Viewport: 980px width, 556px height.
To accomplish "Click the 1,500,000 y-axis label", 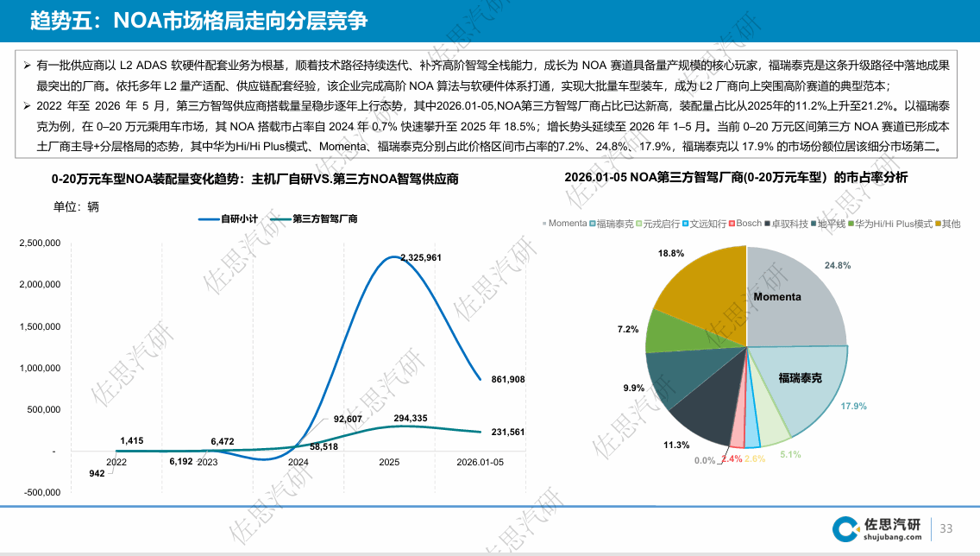I will point(40,326).
